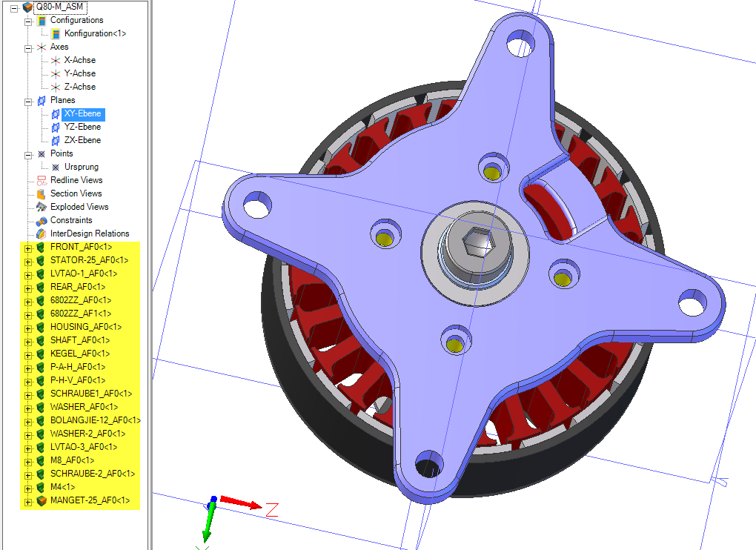Click the Ursprung origin point icon
Viewport: 756px width, 550px height.
coord(56,168)
